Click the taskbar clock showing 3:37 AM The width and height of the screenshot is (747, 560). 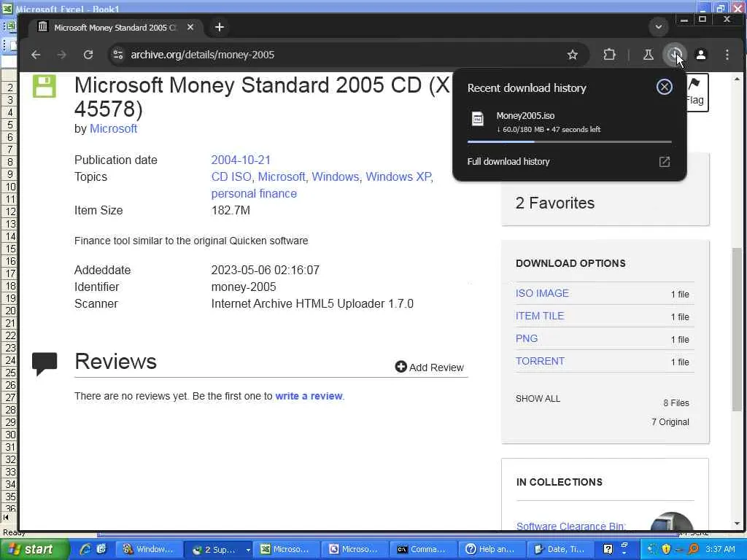coord(720,549)
